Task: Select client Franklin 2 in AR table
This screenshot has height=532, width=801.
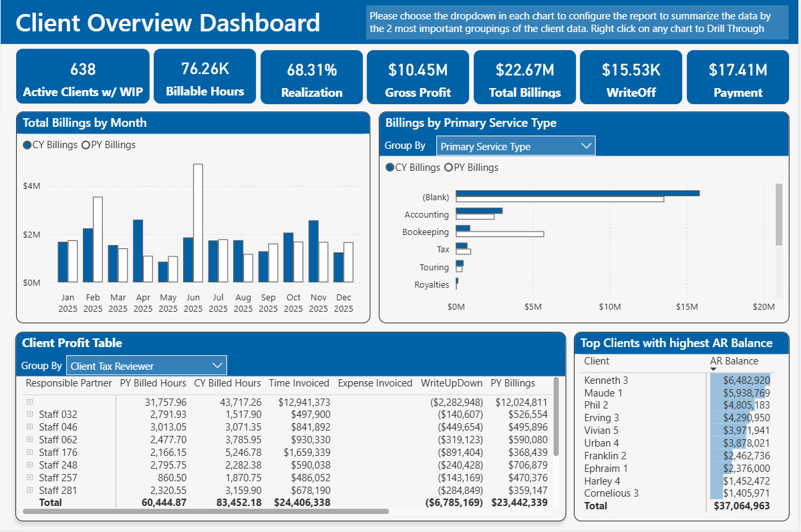Action: [605, 456]
